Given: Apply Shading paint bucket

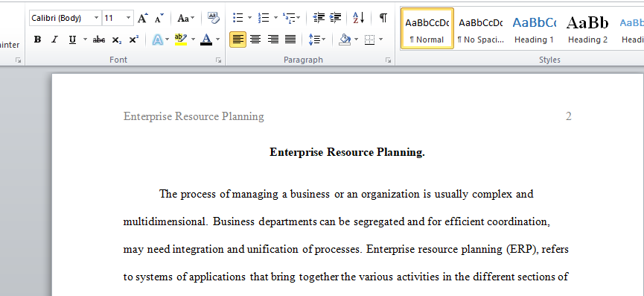Looking at the screenshot, I should coord(345,40).
